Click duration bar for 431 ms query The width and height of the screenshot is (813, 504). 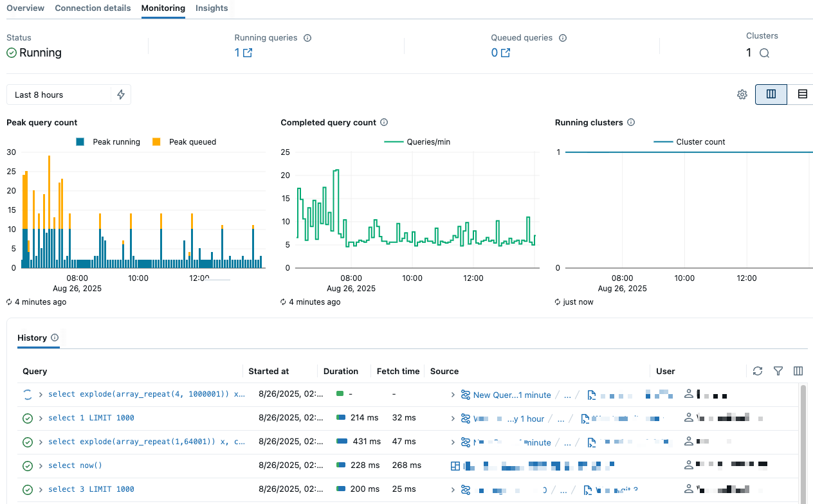[342, 442]
